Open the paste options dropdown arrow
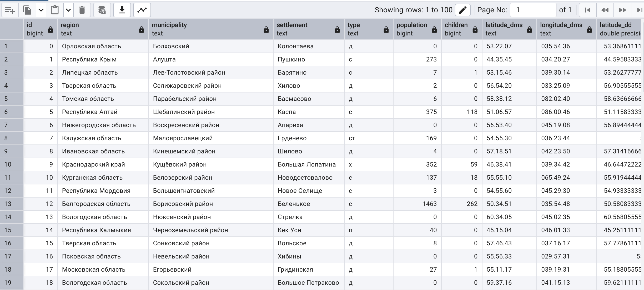The image size is (644, 290). pos(68,10)
